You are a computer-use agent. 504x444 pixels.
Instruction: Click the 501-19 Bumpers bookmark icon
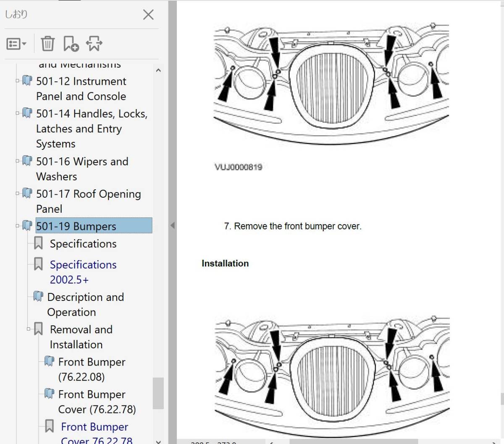point(27,226)
